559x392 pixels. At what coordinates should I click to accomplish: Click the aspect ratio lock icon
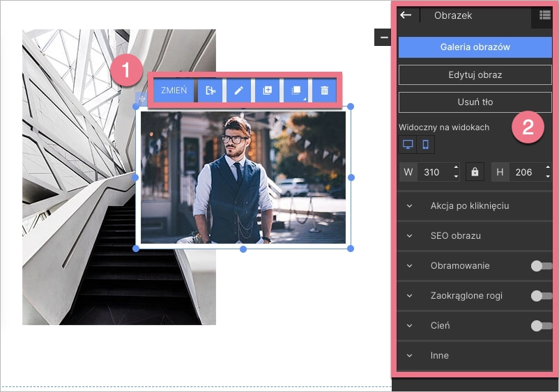[x=475, y=172]
